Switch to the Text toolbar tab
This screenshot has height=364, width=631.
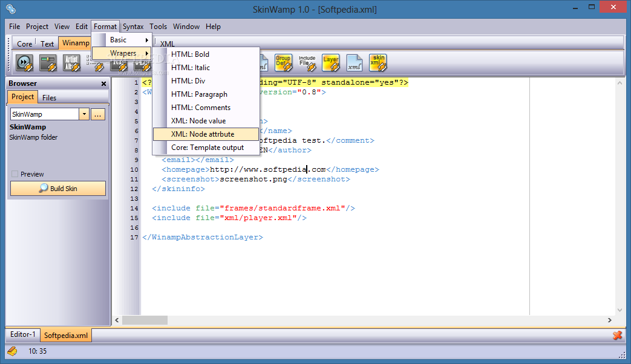[47, 44]
